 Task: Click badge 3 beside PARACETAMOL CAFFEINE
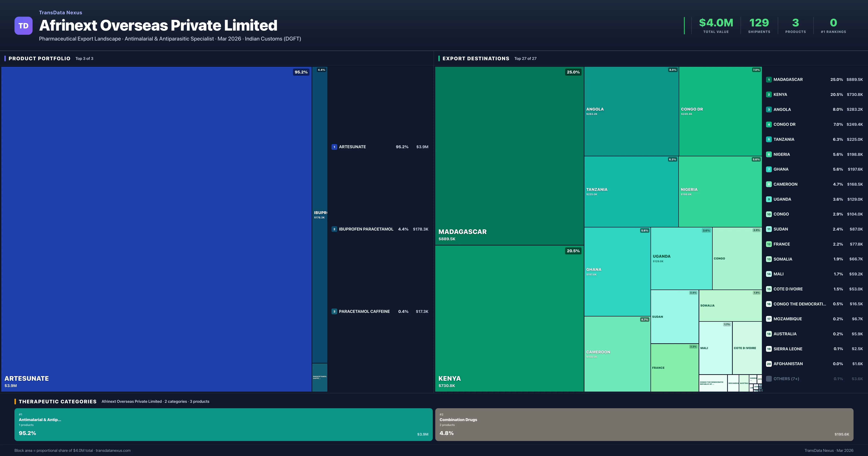(x=334, y=311)
